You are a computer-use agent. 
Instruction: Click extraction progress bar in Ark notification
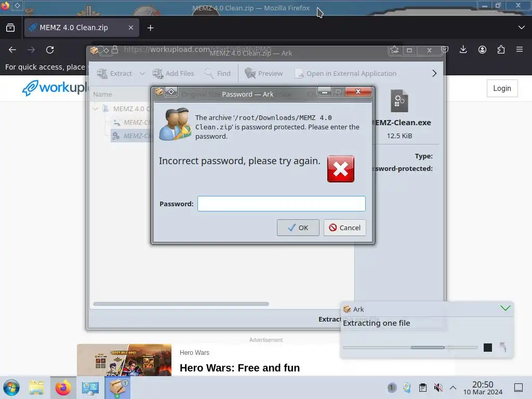pos(410,348)
